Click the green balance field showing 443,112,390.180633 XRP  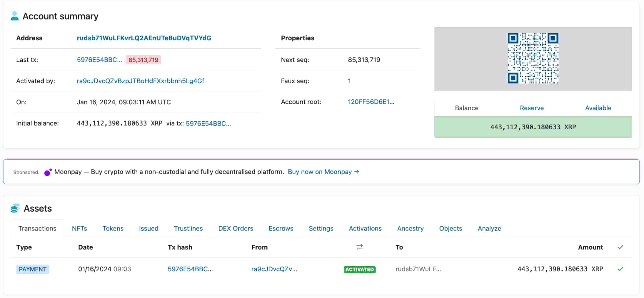(533, 127)
